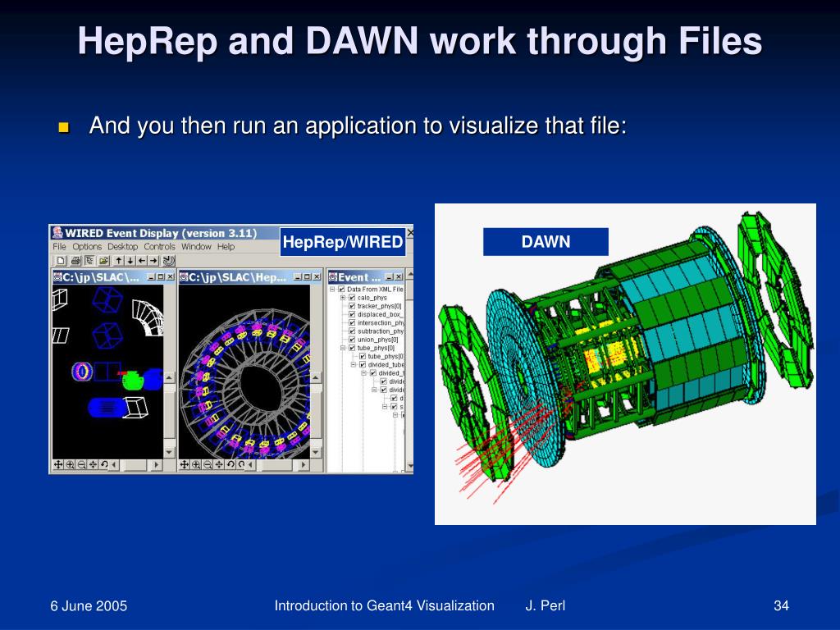Click horizontal scrollbar thumb in C:\jp\SLAC\... view

click(x=134, y=464)
